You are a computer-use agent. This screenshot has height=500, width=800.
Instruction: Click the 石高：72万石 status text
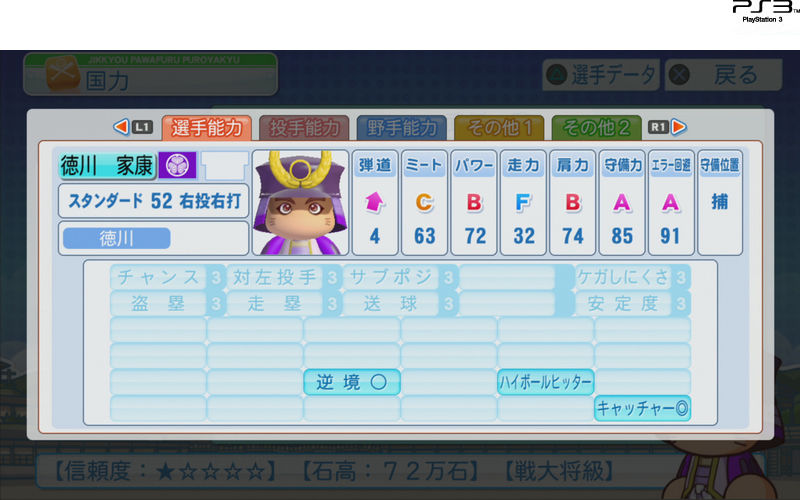coord(389,471)
